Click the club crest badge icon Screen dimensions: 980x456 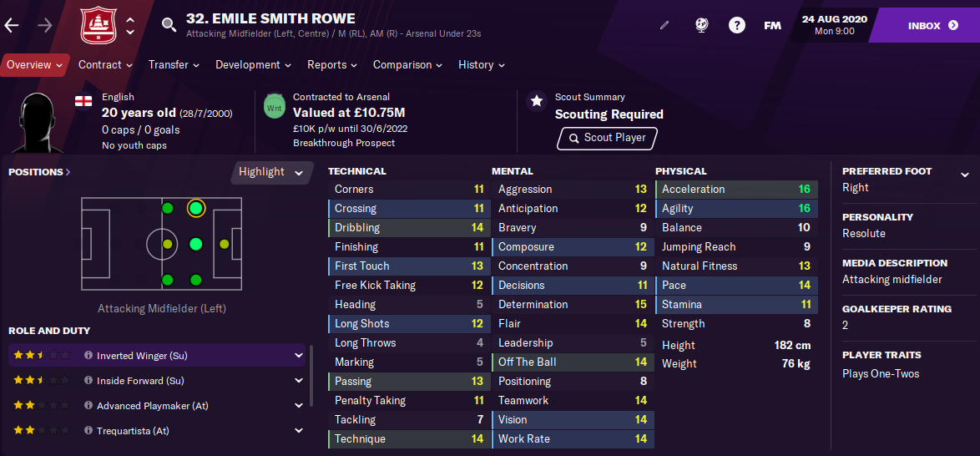(x=99, y=26)
